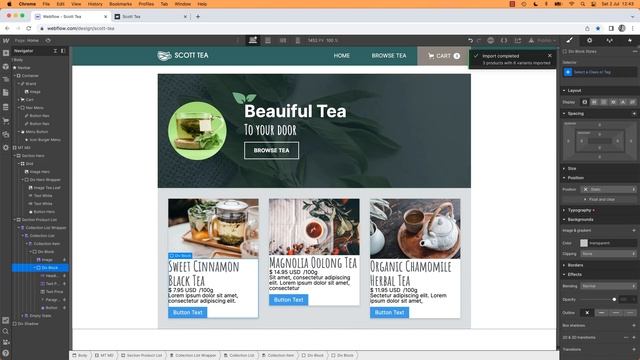The image size is (640, 360).
Task: Pin the Navigator panel
Action: coord(63,51)
